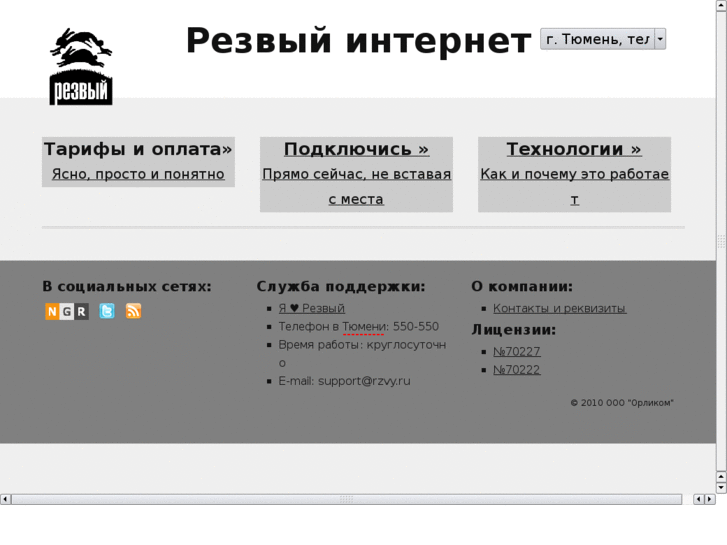This screenshot has height=545, width=727.
Task: Click the vertical scrollbar up arrow above the down arrow
Action: pos(721,477)
